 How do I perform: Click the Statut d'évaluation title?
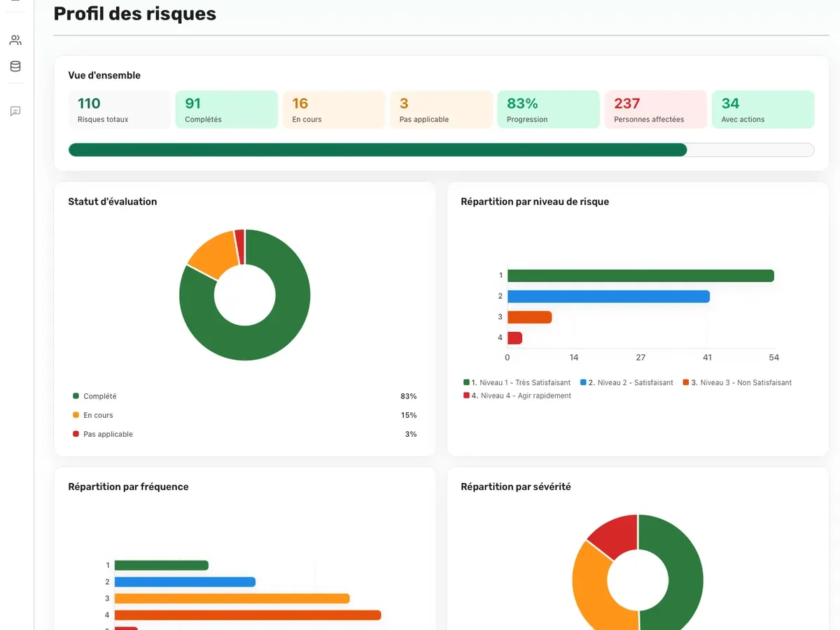[x=113, y=202]
